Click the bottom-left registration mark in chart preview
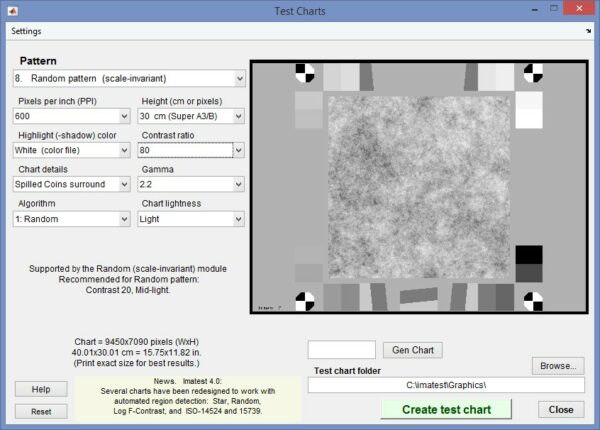 305,300
